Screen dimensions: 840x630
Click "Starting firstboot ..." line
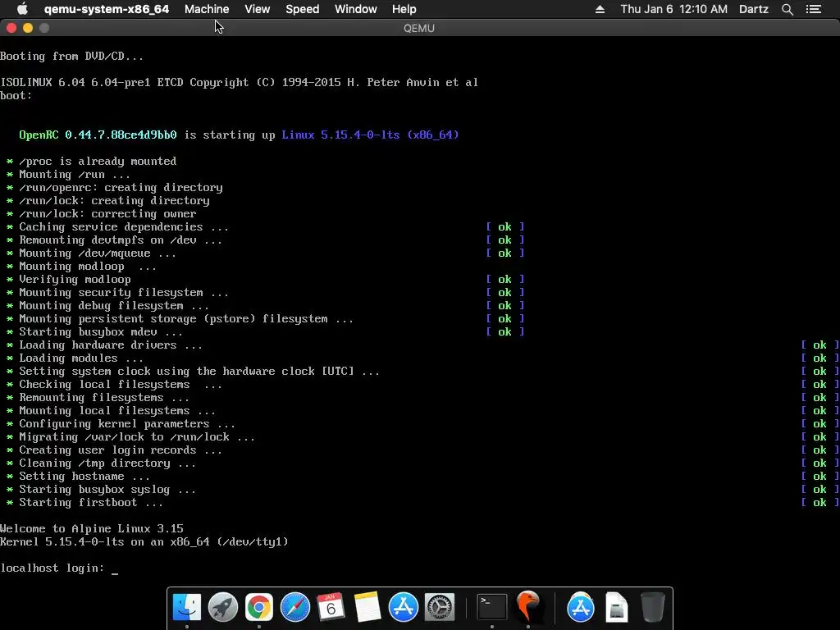[x=91, y=503]
